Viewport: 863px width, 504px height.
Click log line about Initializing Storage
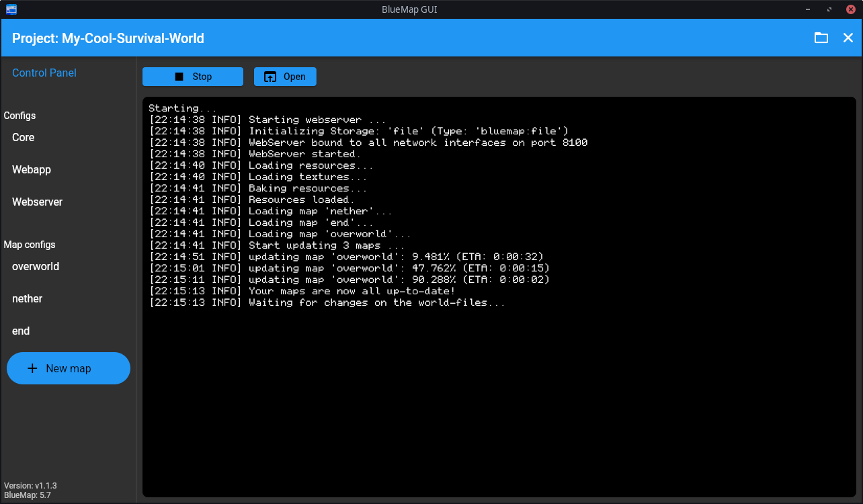[359, 131]
